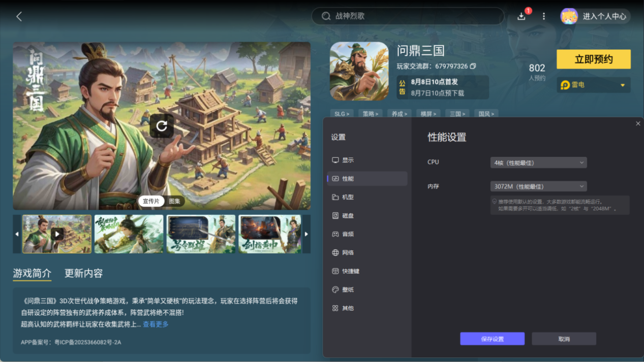Play the first video thumbnail
The image size is (644, 362).
tap(57, 234)
